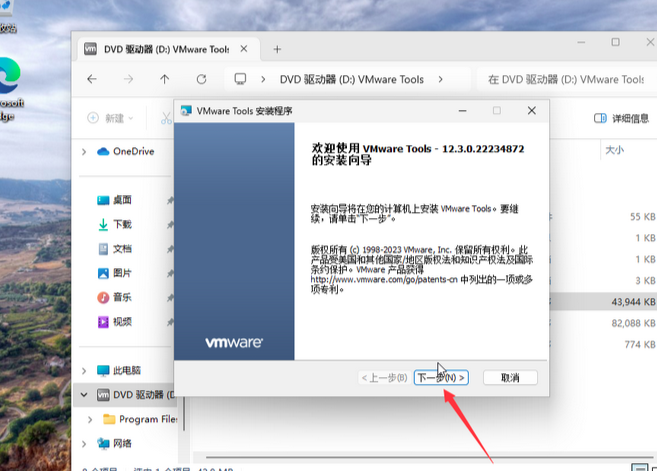The width and height of the screenshot is (657, 471).
Task: Open the 文档 (Documents) quick access folder
Action: pyautogui.click(x=121, y=248)
